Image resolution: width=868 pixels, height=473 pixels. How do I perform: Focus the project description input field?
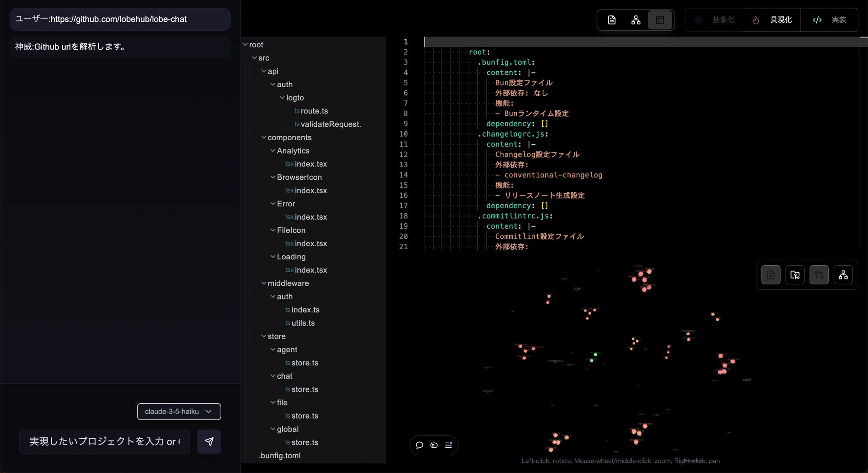point(105,441)
